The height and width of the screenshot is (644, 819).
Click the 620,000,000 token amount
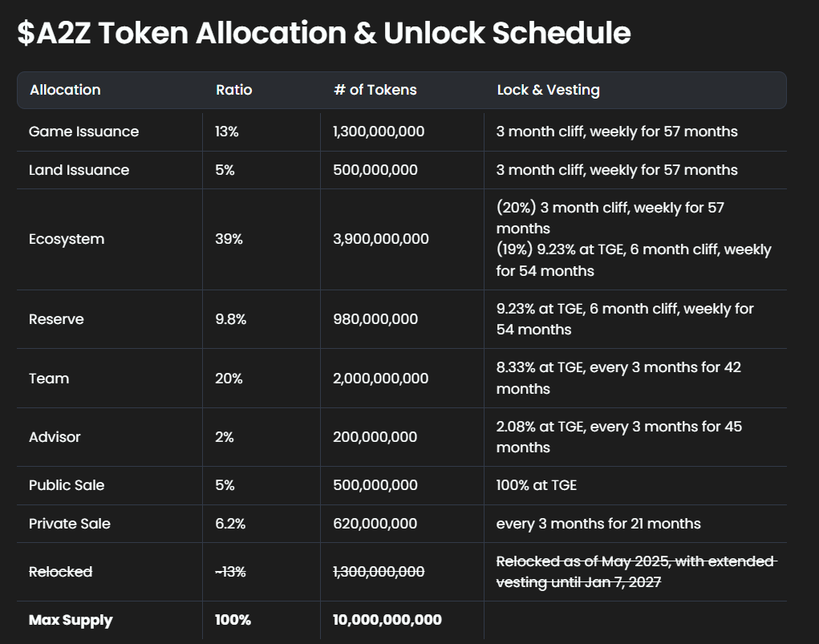[375, 524]
